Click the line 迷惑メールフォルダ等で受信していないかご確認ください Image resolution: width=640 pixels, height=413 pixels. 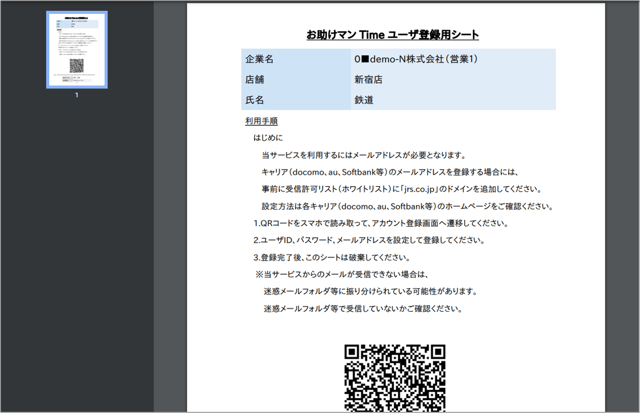[363, 309]
